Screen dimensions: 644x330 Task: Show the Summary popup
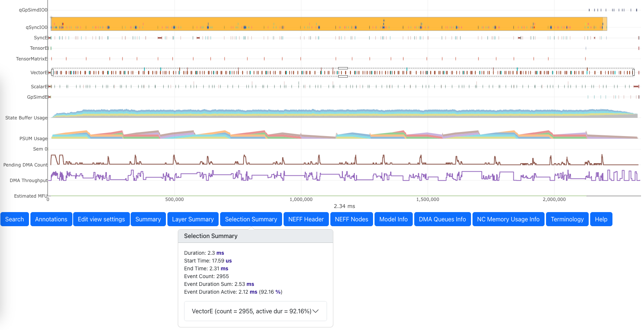pos(148,219)
